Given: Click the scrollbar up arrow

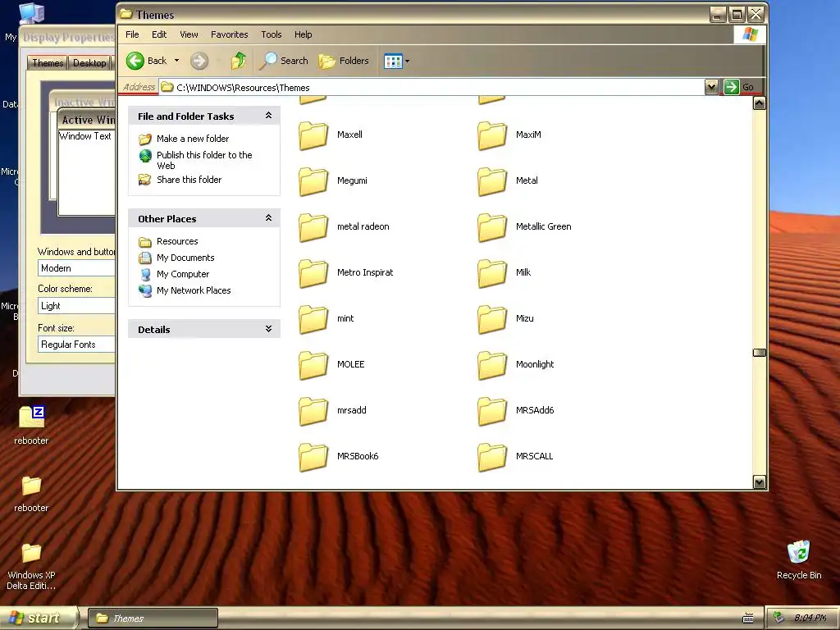Looking at the screenshot, I should tap(759, 103).
